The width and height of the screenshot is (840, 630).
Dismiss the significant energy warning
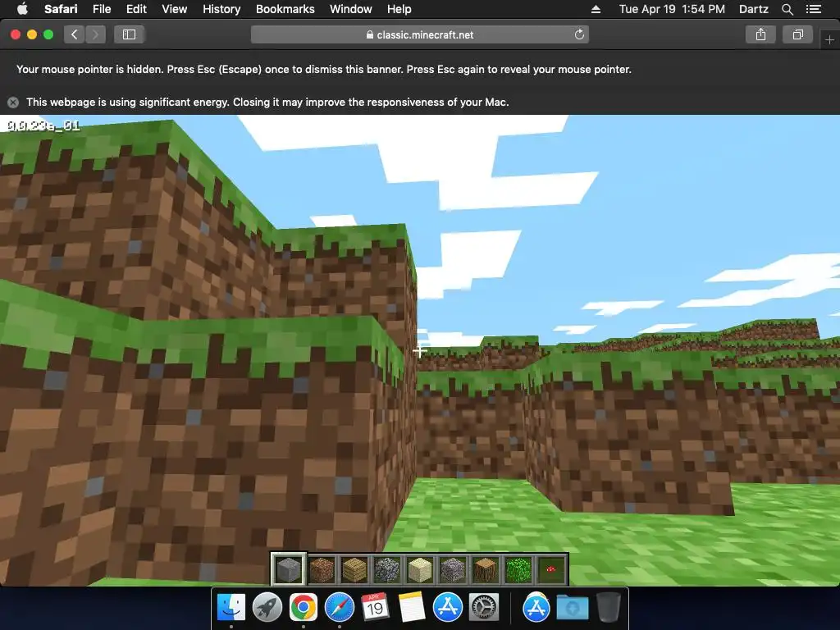click(x=13, y=103)
